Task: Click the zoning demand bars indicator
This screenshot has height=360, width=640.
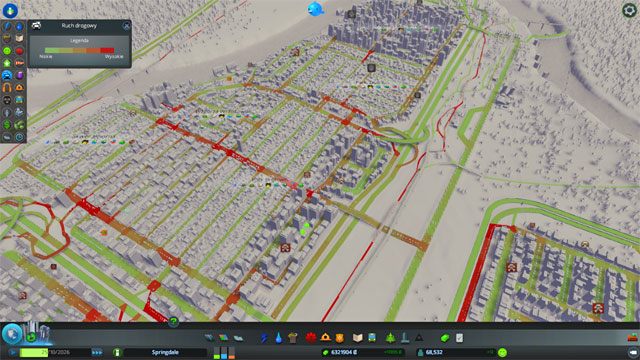Action: point(224,352)
